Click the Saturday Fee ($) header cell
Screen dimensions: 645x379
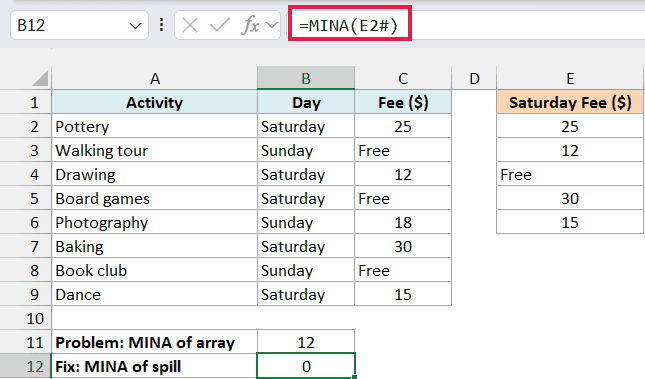[570, 102]
